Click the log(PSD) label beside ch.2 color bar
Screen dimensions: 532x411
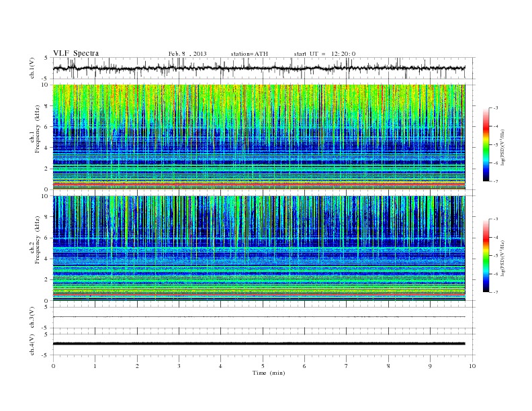click(x=502, y=258)
